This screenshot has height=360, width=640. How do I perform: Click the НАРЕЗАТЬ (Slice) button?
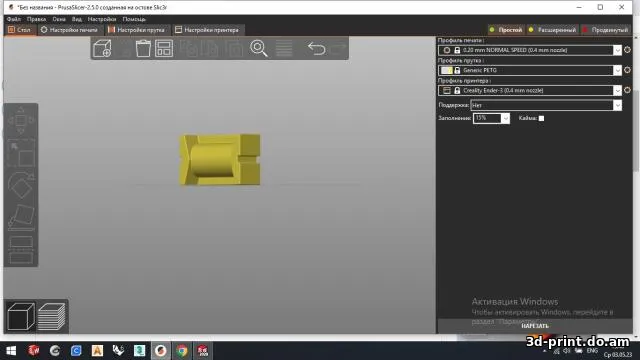coord(535,326)
